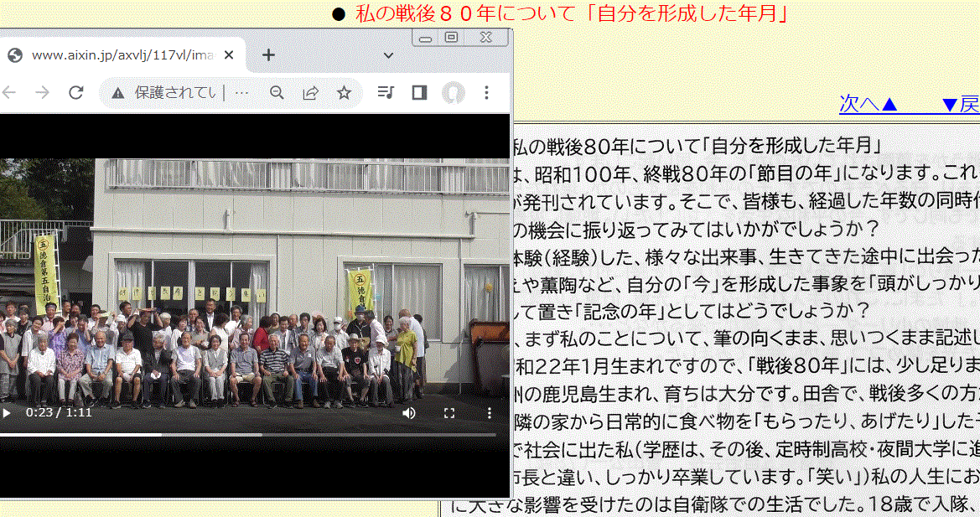Open the media control icon
Image resolution: width=980 pixels, height=517 pixels.
[x=386, y=93]
